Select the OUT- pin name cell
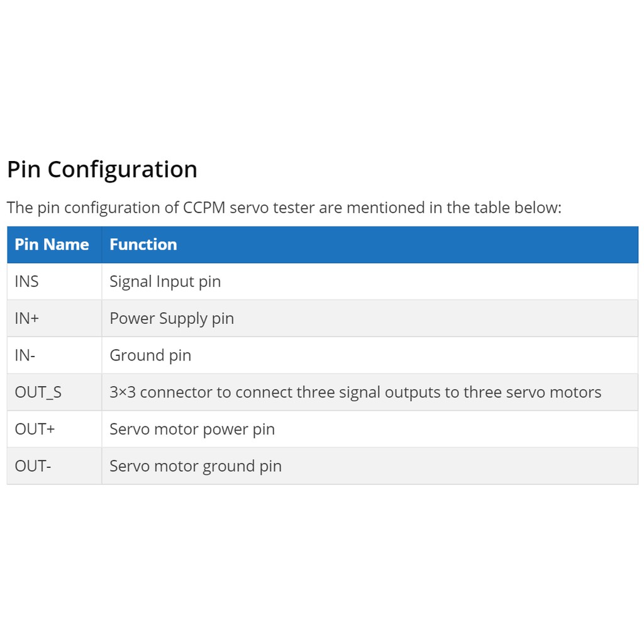Viewport: 644px width, 644px height. [x=54, y=466]
